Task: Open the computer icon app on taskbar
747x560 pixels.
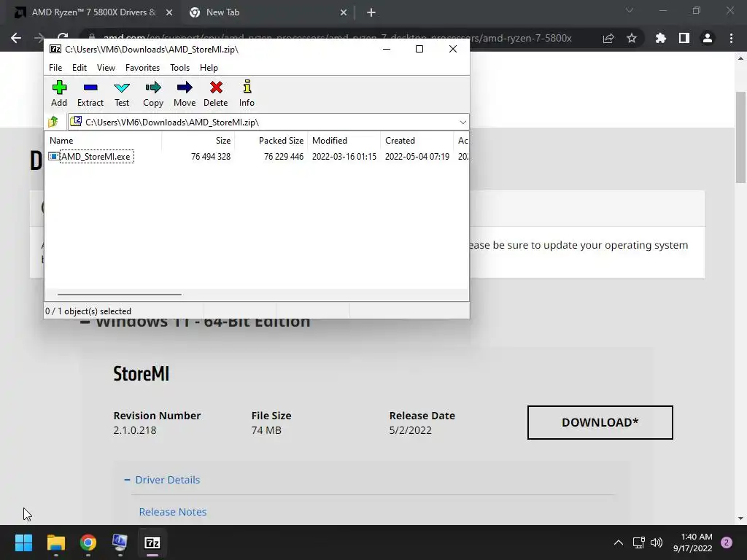Action: (x=120, y=542)
